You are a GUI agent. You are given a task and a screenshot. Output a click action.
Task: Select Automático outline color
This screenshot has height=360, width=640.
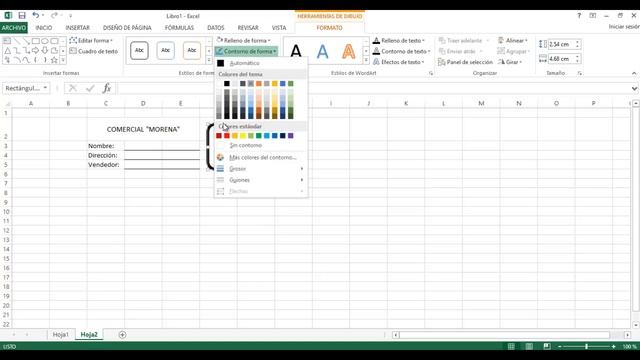(261, 63)
